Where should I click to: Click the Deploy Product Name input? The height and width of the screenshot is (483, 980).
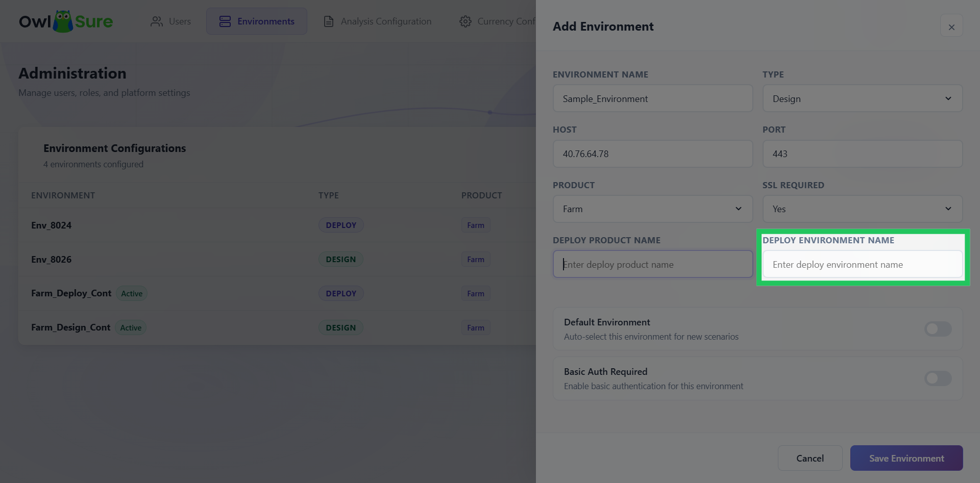pyautogui.click(x=653, y=264)
